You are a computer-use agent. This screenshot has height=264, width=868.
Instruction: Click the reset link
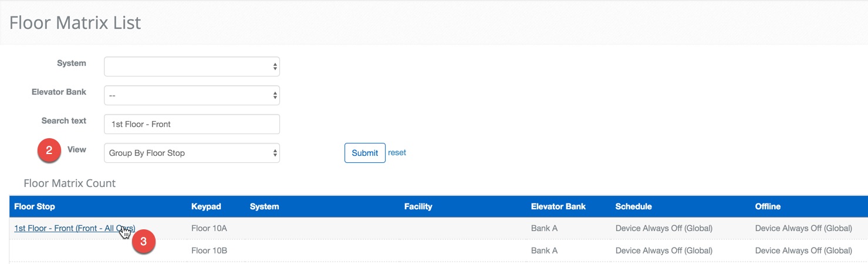397,152
